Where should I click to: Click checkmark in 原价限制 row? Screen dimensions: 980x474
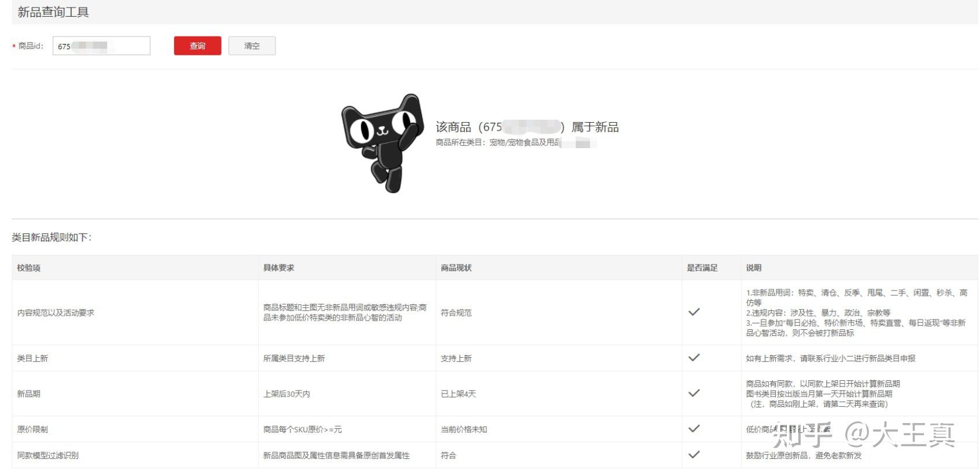point(694,429)
